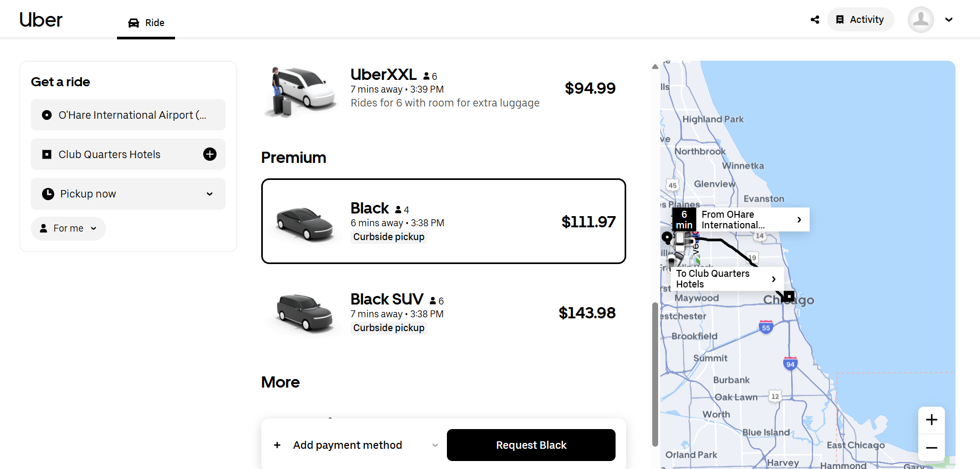Screen dimensions: 980x469
Task: Zoom out on the map
Action: (931, 448)
